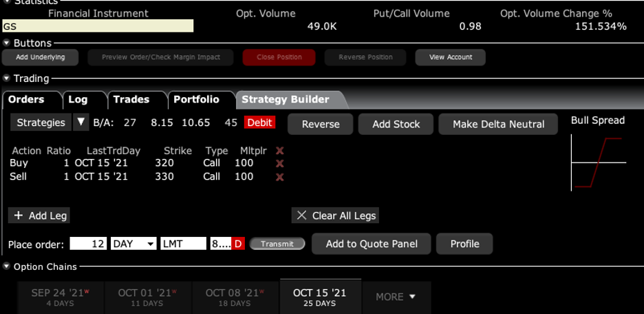Expand the MORE expirations dropdown

coord(396,297)
